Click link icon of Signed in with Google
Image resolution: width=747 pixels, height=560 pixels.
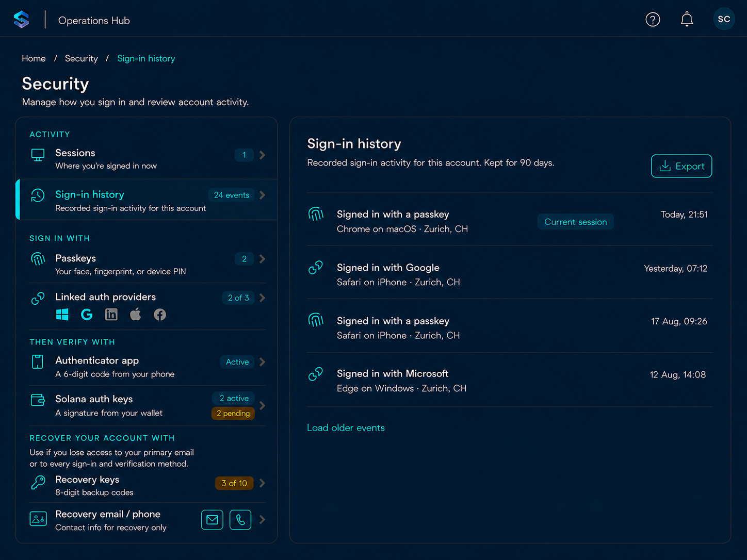tap(316, 267)
